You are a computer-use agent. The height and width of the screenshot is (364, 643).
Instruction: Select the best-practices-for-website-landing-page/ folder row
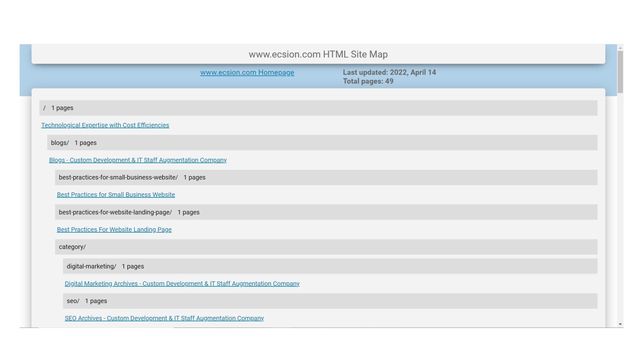coord(326,212)
